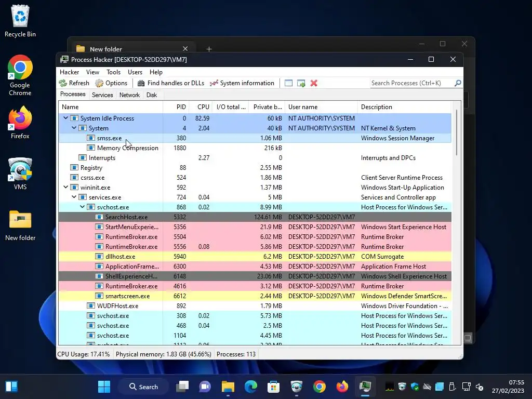Screen dimensions: 532x399
Task: Open the Tools menu
Action: 113,72
